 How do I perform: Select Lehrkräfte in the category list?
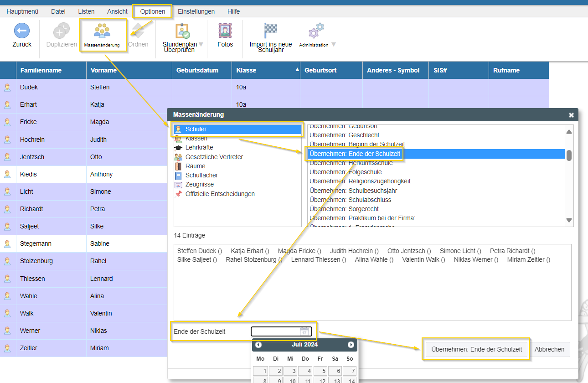[199, 148]
